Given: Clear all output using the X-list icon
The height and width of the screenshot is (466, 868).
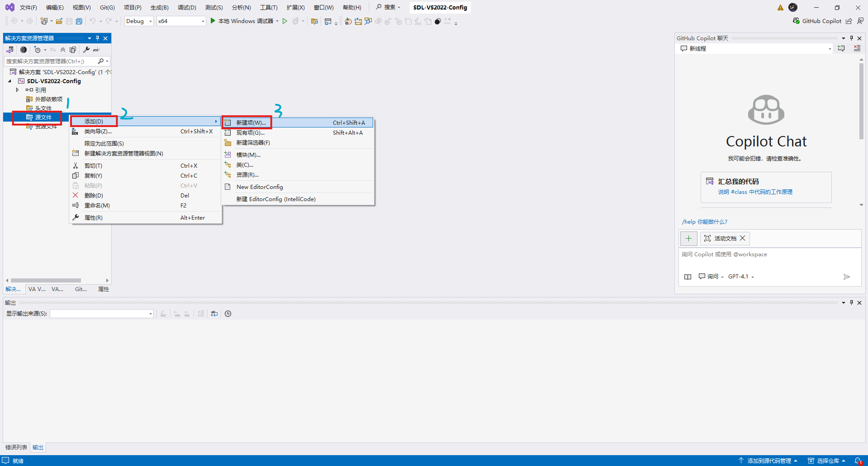Looking at the screenshot, I should [x=201, y=314].
